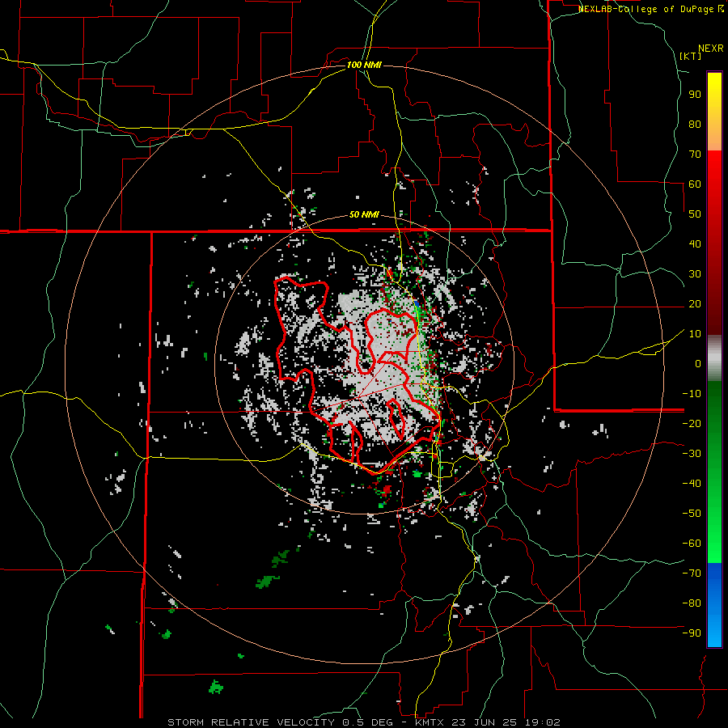Click the 0.5 DEG elevation text in caption
728x728 pixels.
coord(366,722)
